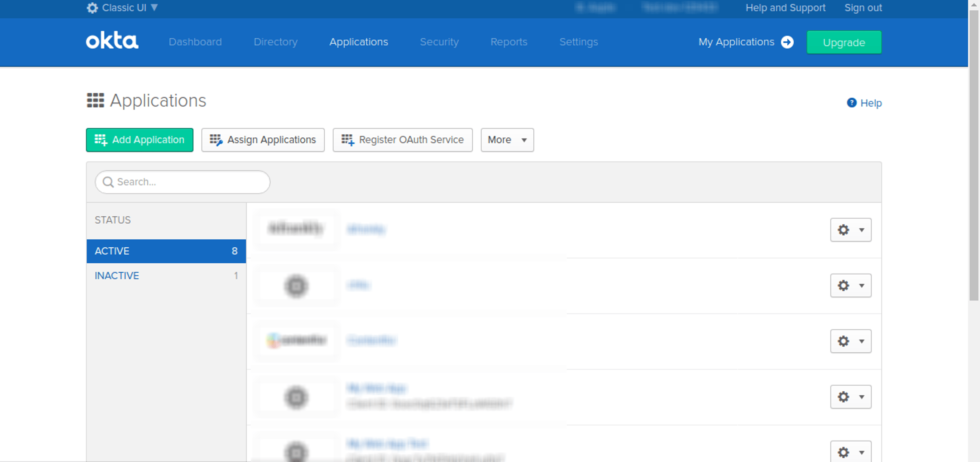Open the Settings menu

(x=579, y=42)
